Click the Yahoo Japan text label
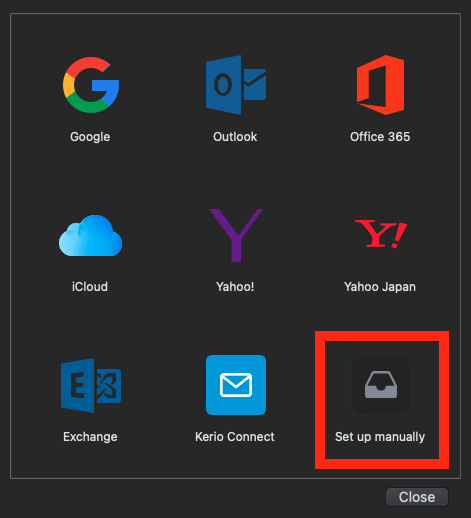Screen dimensions: 471x518 [x=380, y=287]
